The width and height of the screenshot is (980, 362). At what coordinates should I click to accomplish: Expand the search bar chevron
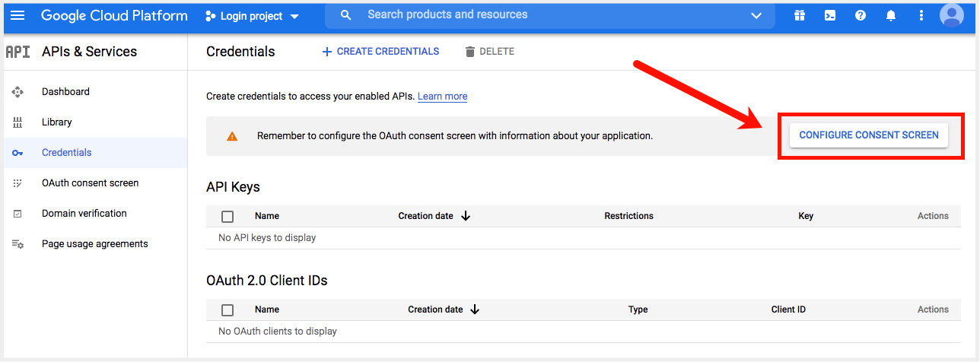coord(756,15)
